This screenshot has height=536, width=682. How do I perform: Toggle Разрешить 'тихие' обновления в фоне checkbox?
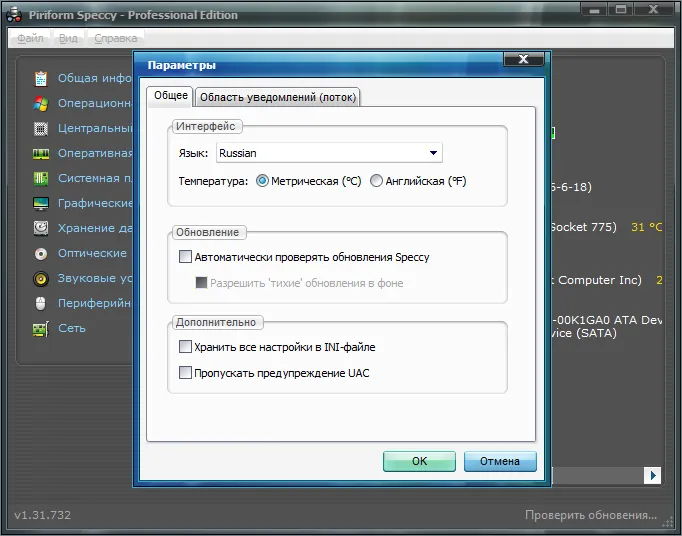201,283
